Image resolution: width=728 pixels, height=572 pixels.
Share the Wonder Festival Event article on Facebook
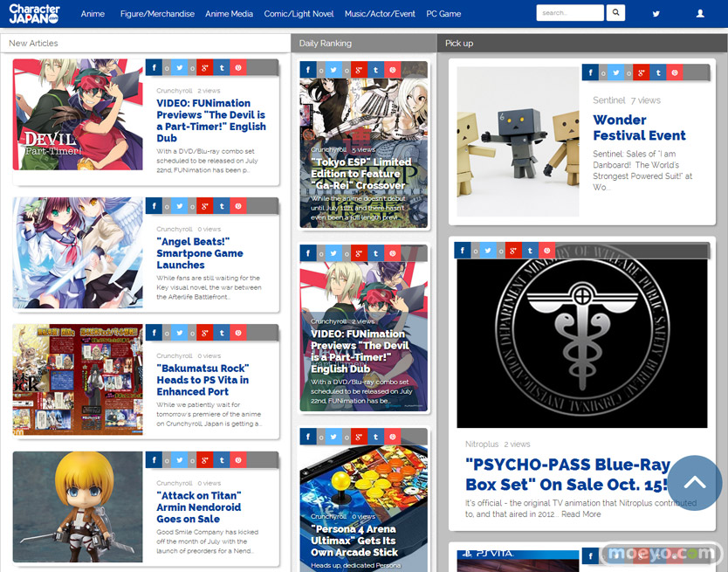591,73
